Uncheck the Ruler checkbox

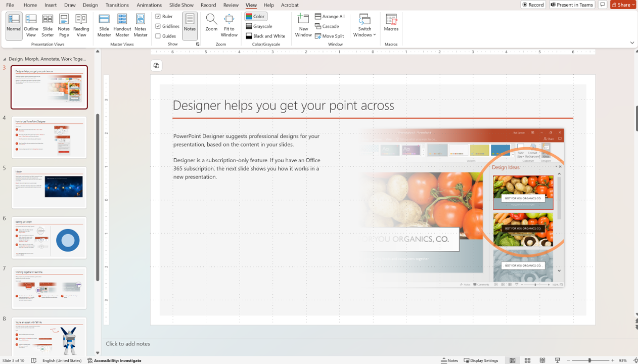(x=158, y=17)
